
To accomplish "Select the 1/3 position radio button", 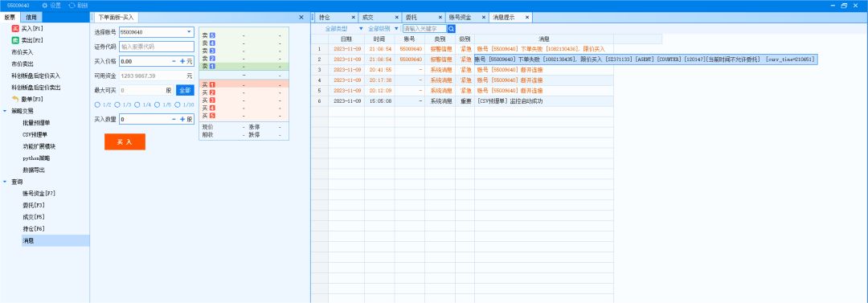I will point(117,104).
